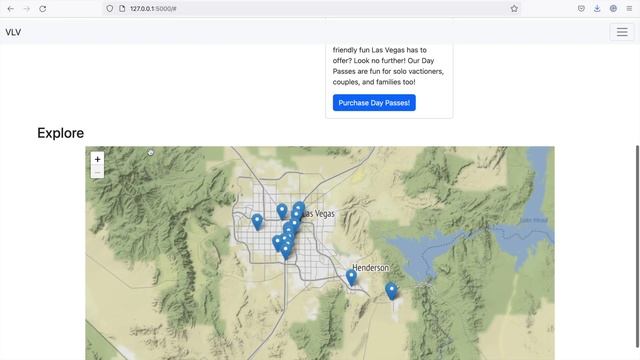Bookmark this page with the star
The image size is (640, 360).
point(514,9)
